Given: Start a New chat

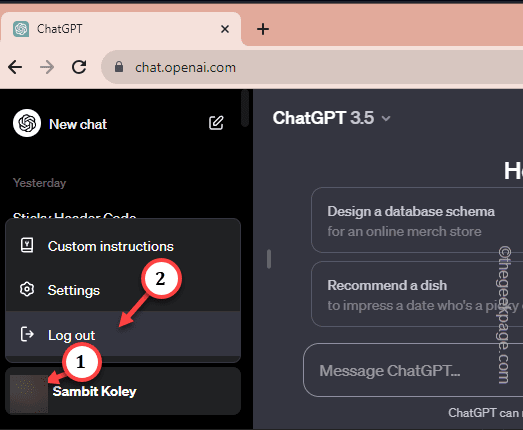Looking at the screenshot, I should point(78,124).
